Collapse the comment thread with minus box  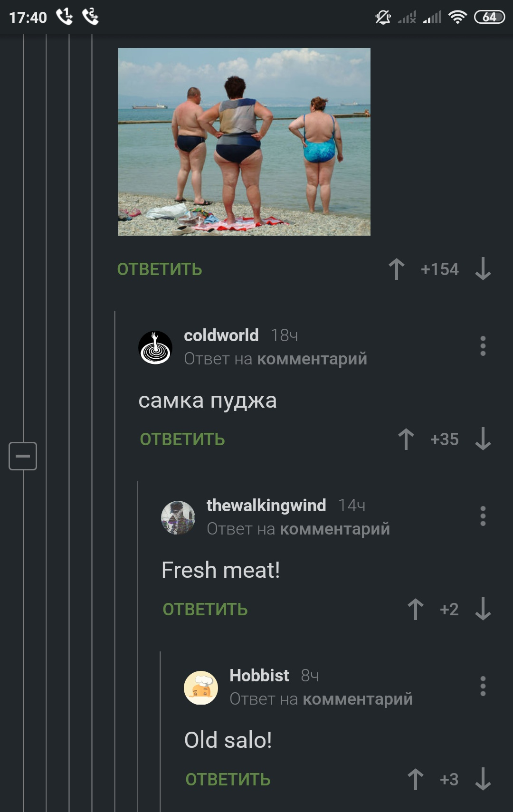(x=23, y=456)
